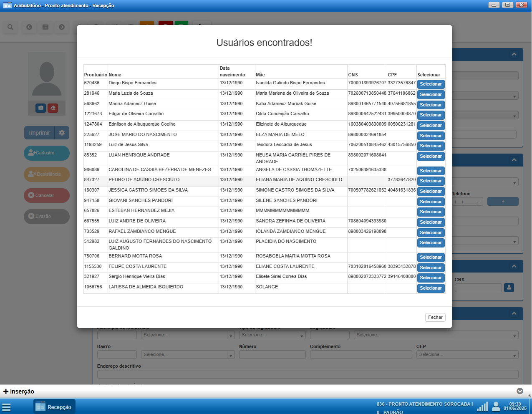Image resolution: width=532 pixels, height=414 pixels.
Task: Select patient LARISSA DE ALMEIDA ISQUIERDO
Action: pyautogui.click(x=431, y=288)
